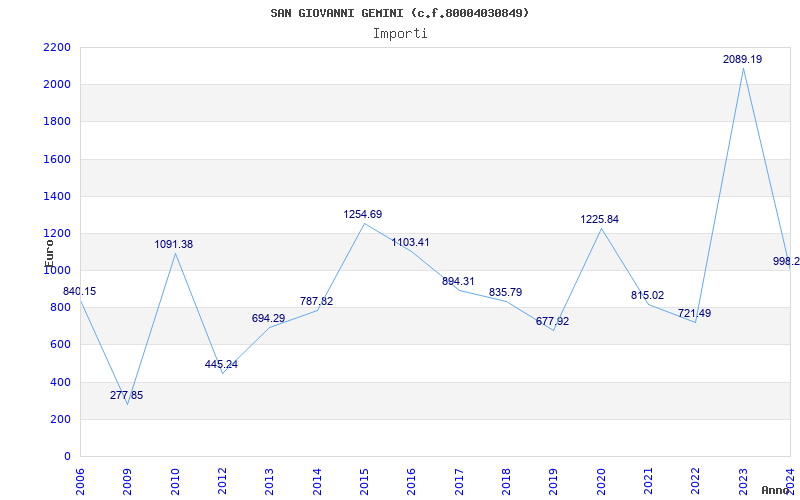Click x-axis year 2014
The image size is (800, 500).
317,482
